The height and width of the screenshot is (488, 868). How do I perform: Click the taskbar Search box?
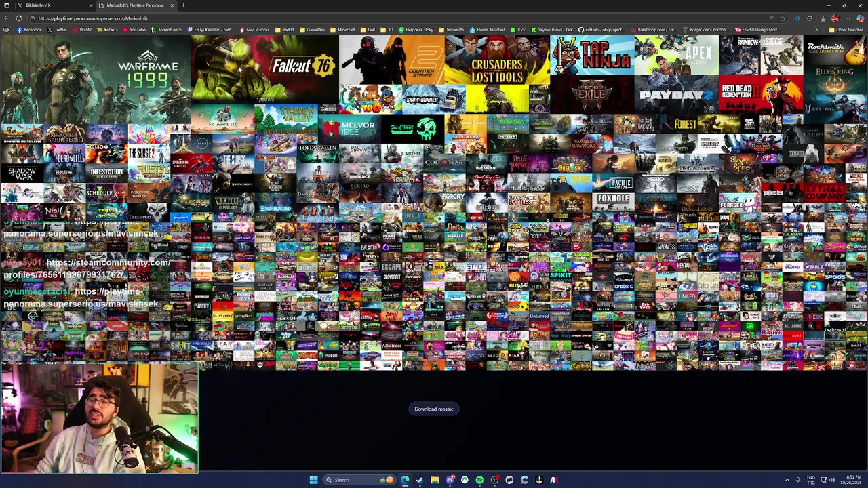pyautogui.click(x=358, y=480)
